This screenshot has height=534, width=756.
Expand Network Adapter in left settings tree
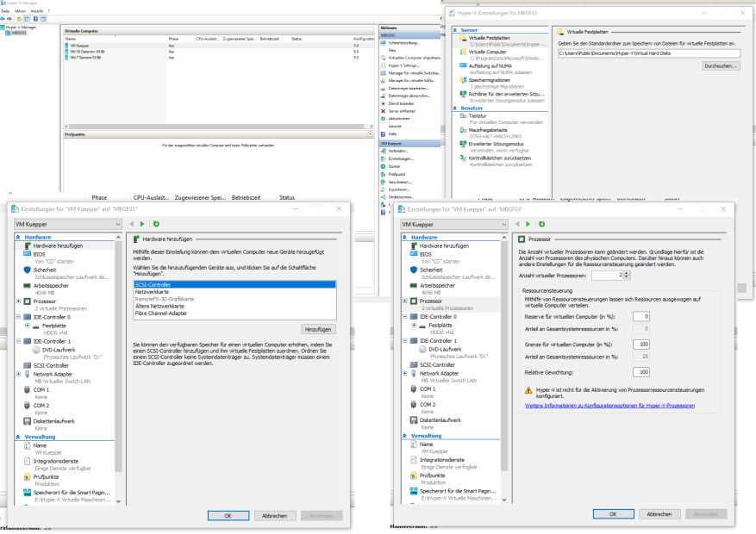pyautogui.click(x=19, y=374)
